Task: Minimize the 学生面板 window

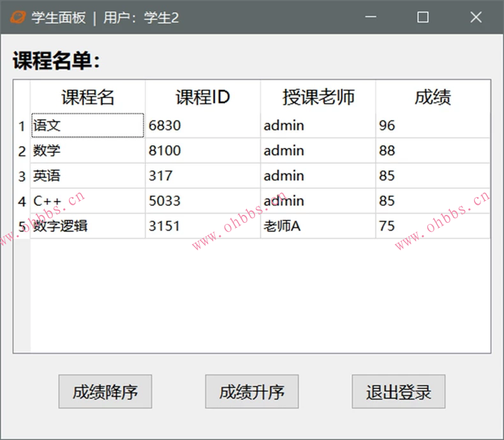Action: click(371, 17)
